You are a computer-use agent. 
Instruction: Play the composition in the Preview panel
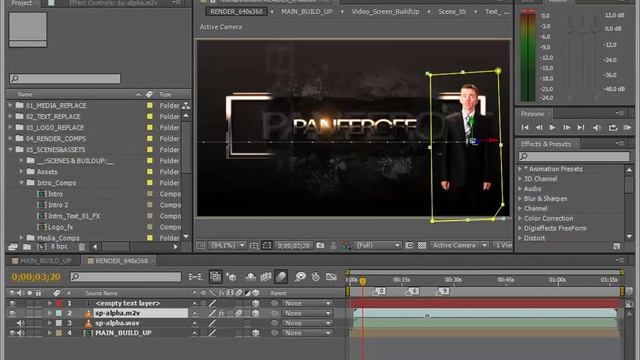[552, 127]
